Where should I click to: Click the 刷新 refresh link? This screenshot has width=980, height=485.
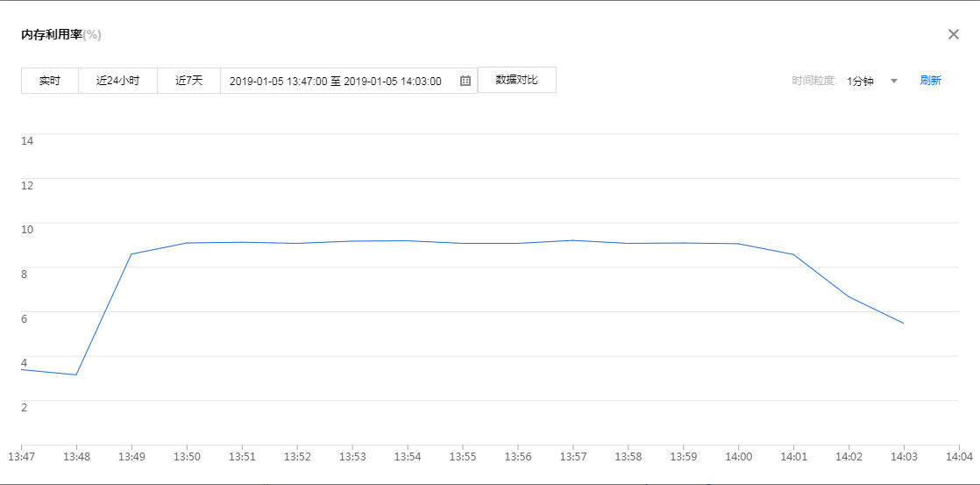930,81
